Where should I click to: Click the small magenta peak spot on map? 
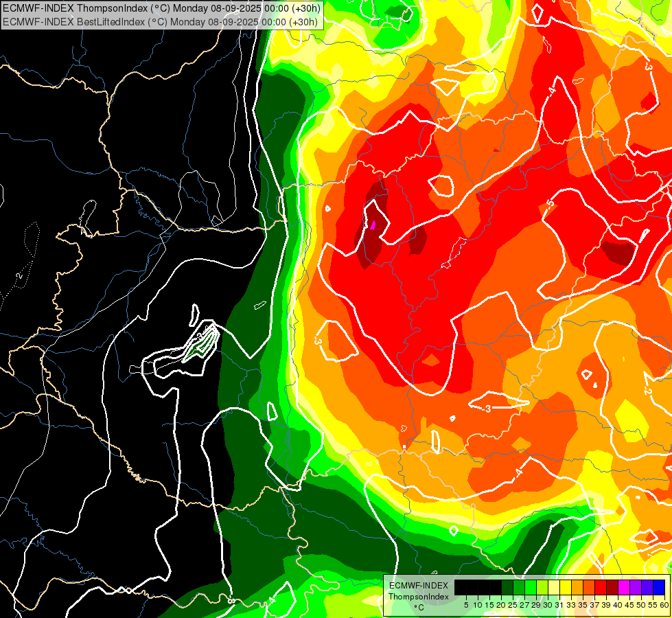pos(373,225)
